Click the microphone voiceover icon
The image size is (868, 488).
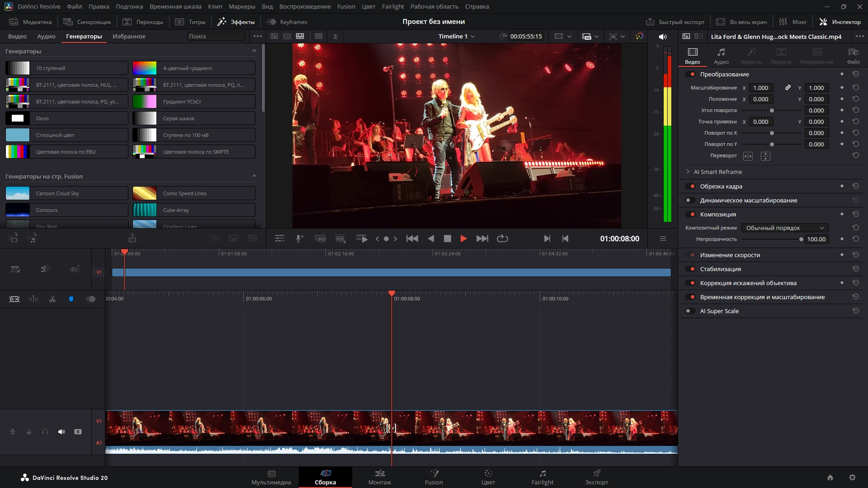click(299, 239)
